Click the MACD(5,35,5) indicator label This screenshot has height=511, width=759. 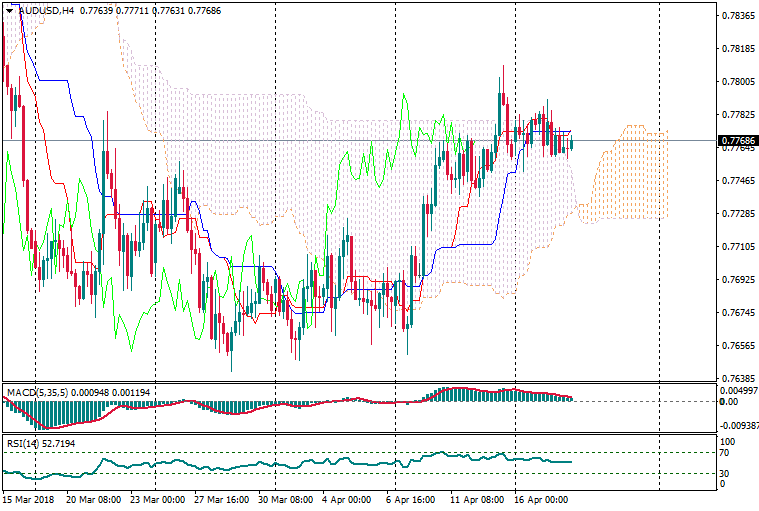point(36,391)
